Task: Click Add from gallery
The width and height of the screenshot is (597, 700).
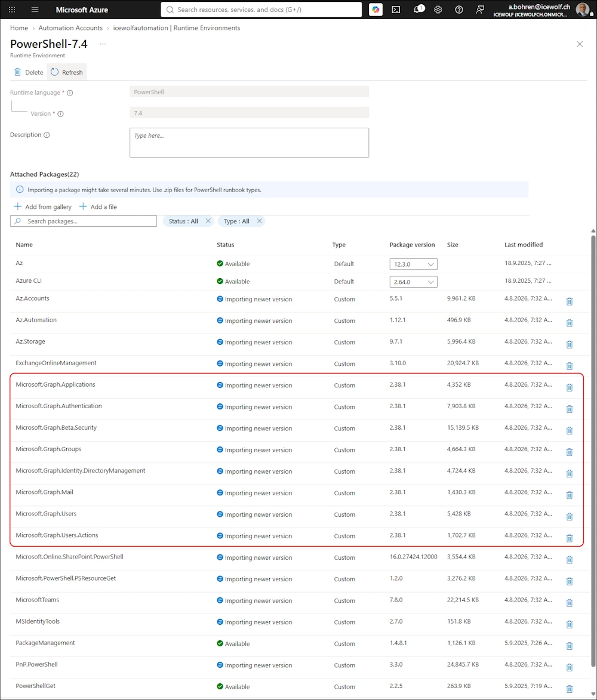Action: coord(43,206)
